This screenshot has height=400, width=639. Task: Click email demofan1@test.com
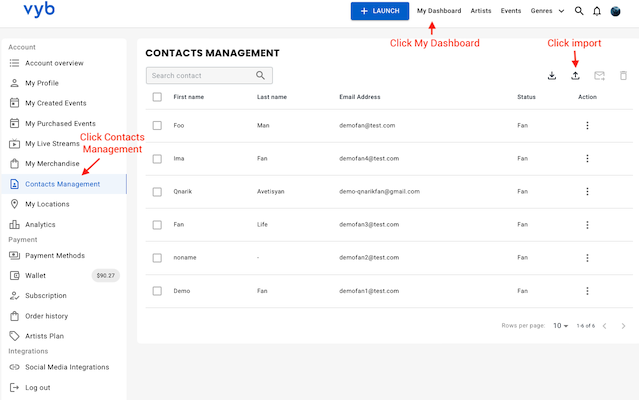click(x=369, y=291)
